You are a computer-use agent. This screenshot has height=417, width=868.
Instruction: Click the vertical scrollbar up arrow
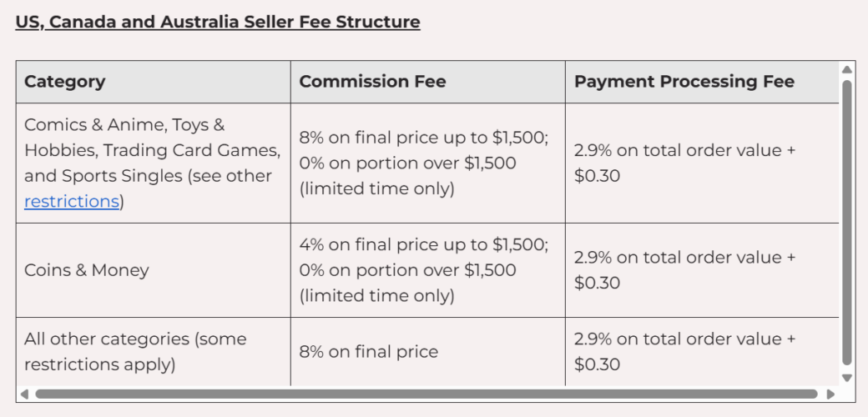pyautogui.click(x=846, y=70)
